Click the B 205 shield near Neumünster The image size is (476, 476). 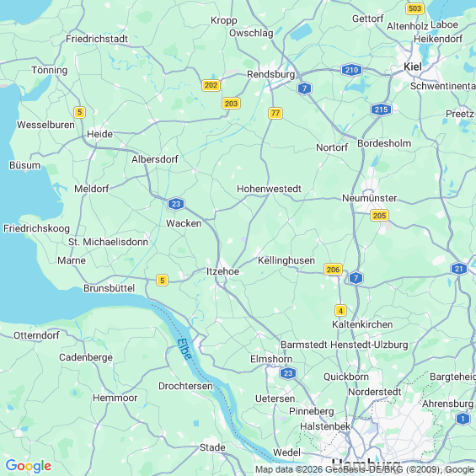379,216
